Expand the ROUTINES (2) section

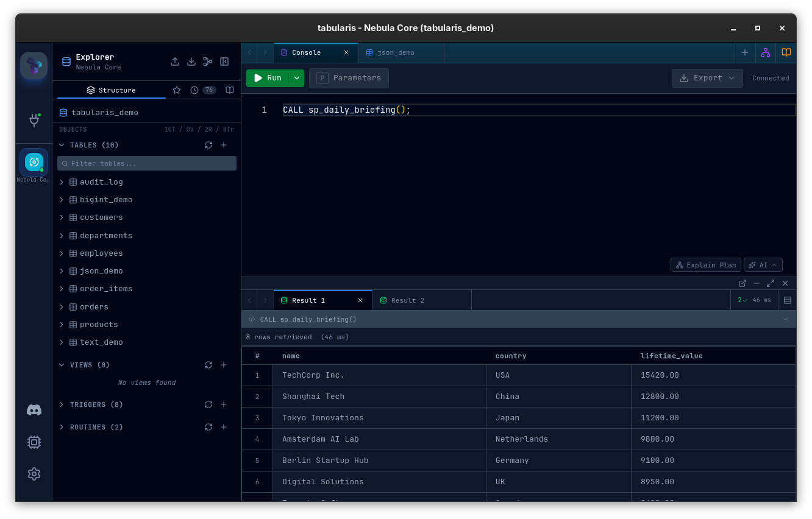(62, 427)
